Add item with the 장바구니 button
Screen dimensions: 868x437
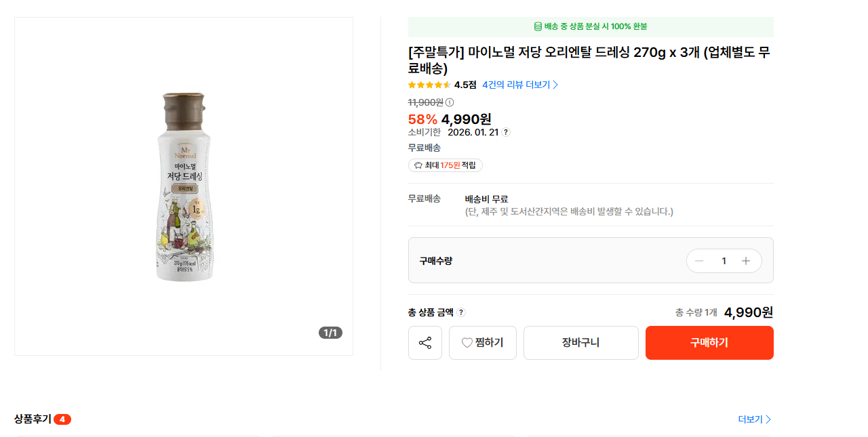(580, 343)
